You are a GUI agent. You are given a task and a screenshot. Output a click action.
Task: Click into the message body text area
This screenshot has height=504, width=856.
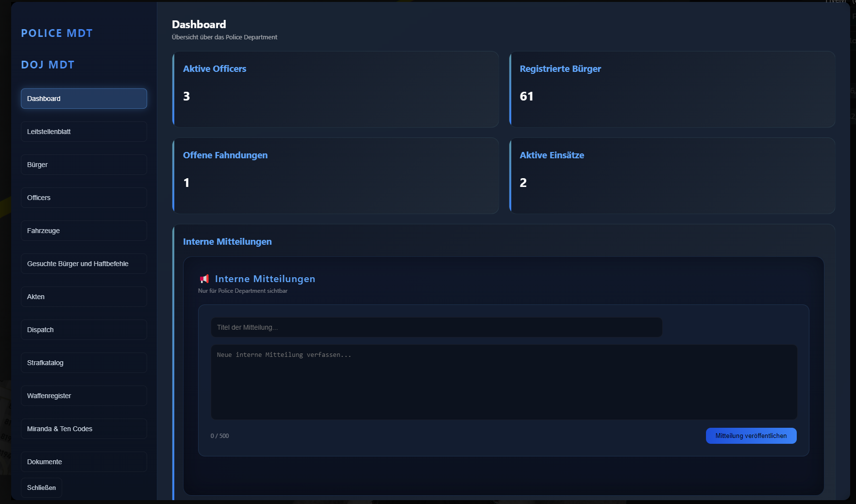[x=504, y=382]
